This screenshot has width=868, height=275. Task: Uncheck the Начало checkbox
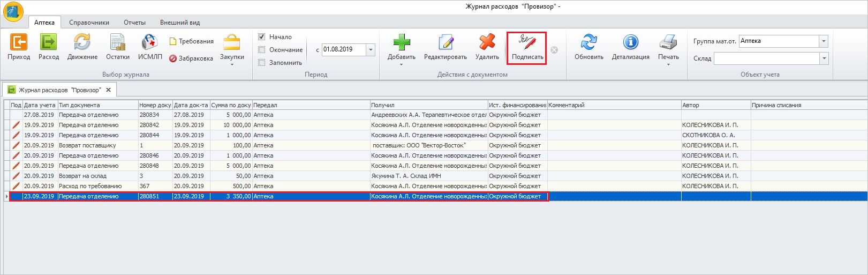(262, 37)
